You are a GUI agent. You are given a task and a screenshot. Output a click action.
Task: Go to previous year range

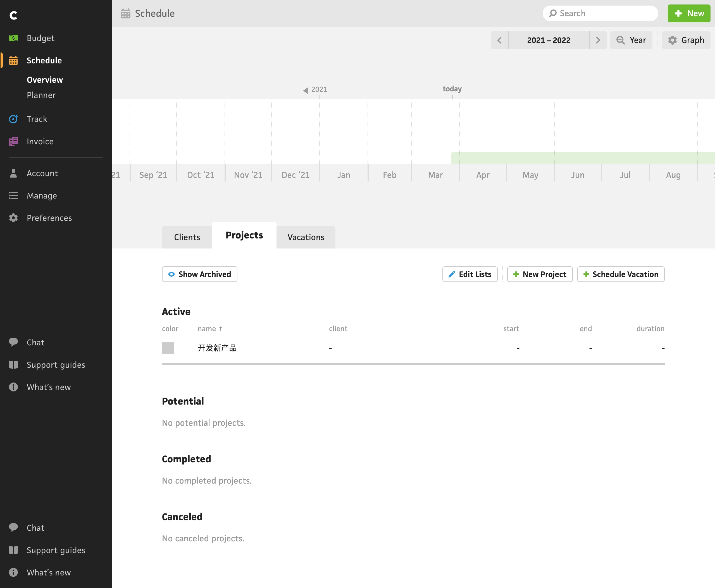click(499, 40)
